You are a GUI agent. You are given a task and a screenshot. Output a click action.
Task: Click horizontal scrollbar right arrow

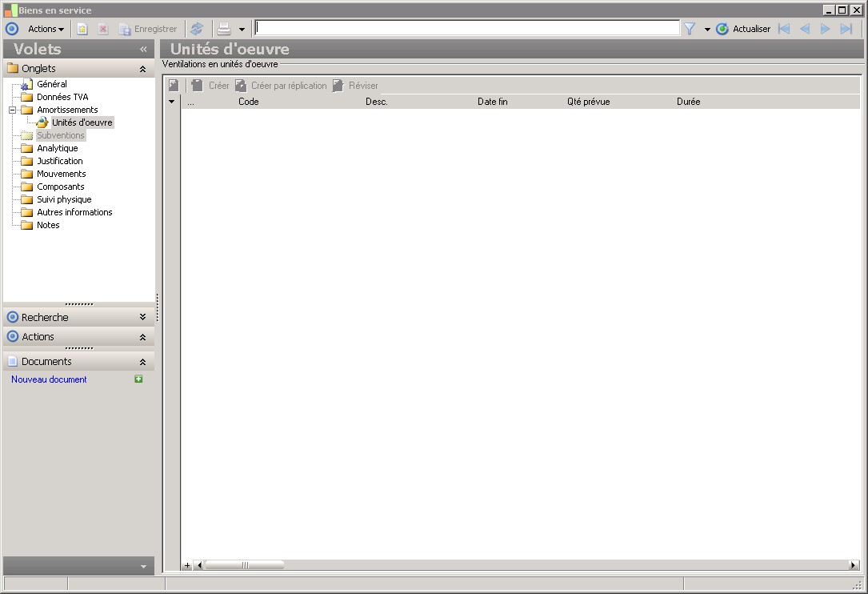(x=854, y=565)
